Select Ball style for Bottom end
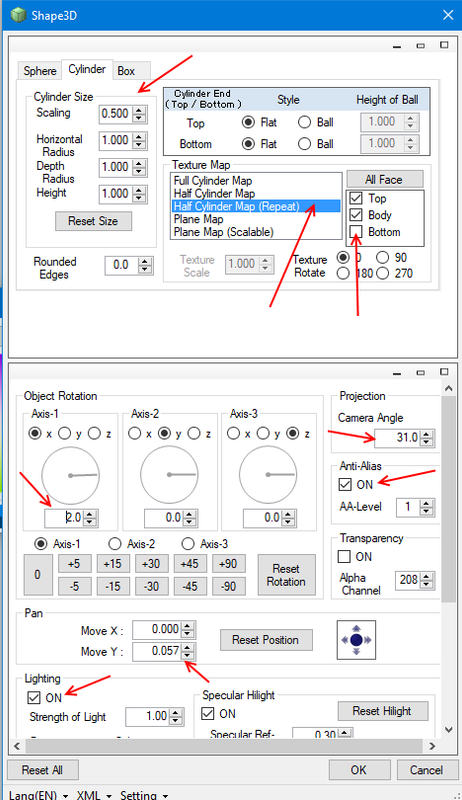Viewport: 462px width, 800px height. click(304, 144)
